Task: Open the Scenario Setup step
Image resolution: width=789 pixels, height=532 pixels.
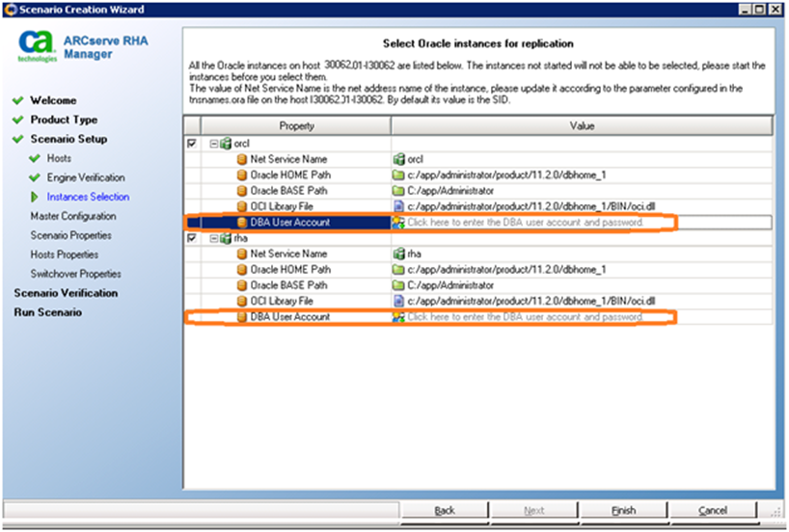Action: tap(68, 139)
